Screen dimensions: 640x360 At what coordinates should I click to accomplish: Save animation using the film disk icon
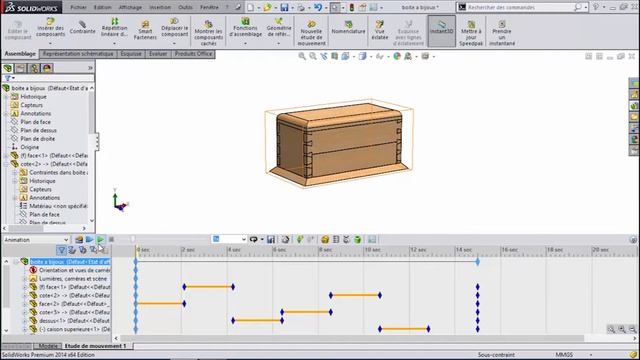[x=271, y=240]
